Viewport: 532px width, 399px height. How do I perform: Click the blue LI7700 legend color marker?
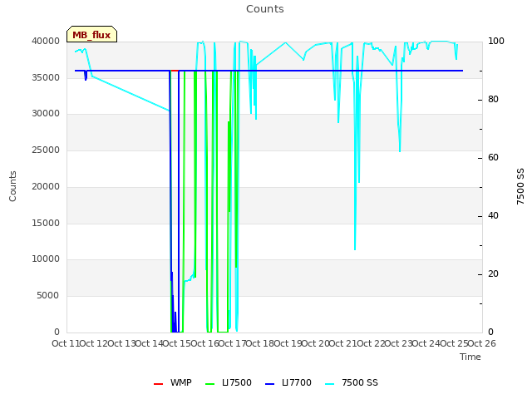click(269, 384)
